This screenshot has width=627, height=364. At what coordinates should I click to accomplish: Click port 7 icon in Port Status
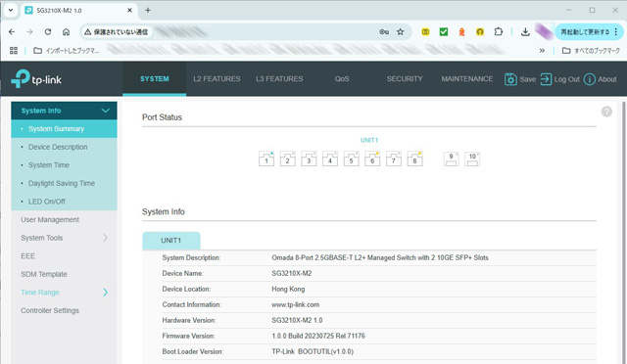tap(394, 159)
